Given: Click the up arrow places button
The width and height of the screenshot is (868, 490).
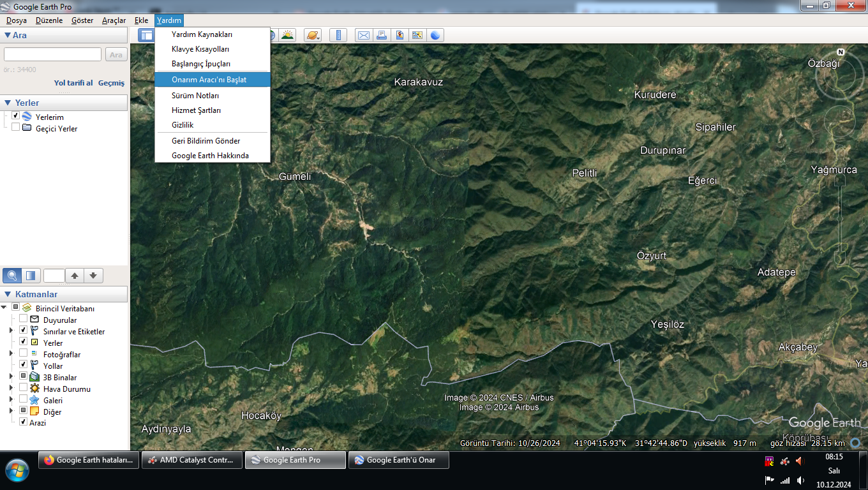Looking at the screenshot, I should pyautogui.click(x=75, y=276).
